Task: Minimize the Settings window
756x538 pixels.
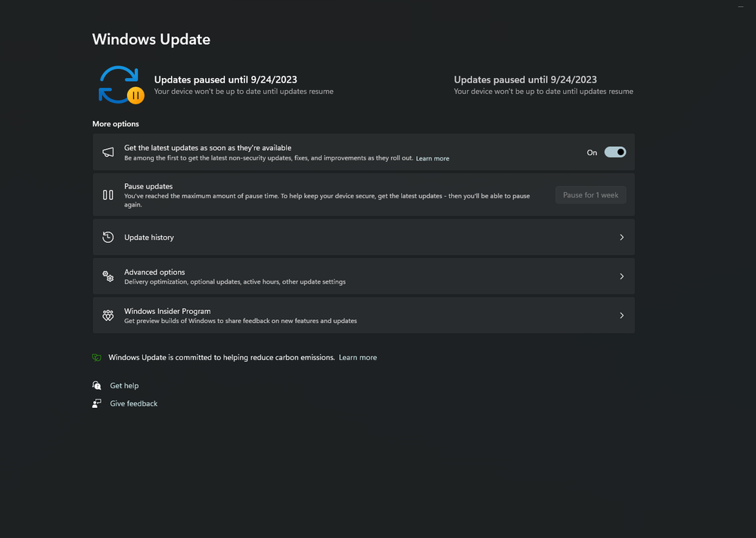Action: point(740,7)
